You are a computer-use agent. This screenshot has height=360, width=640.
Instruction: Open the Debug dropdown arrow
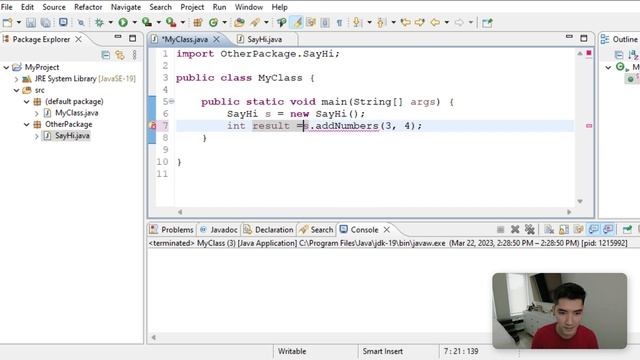[x=110, y=22]
